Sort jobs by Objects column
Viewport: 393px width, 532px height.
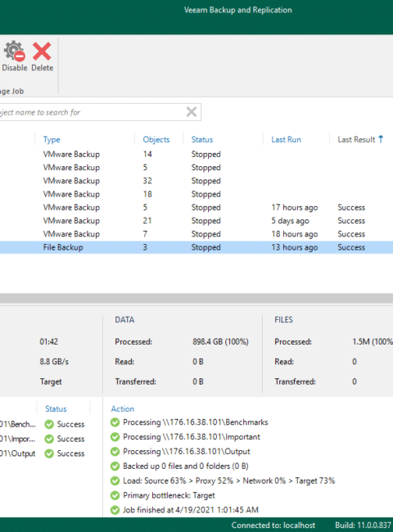point(156,139)
